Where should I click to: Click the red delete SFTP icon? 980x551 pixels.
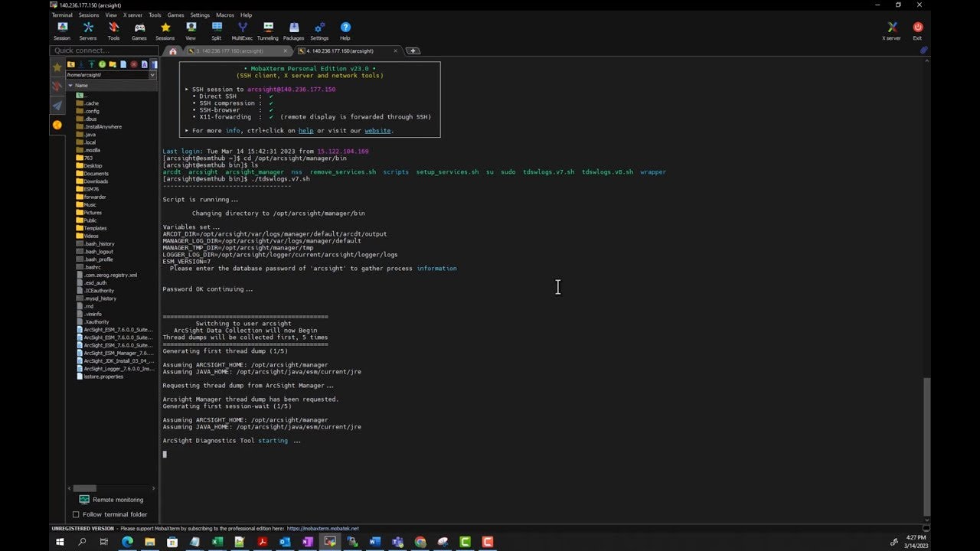[x=134, y=64]
